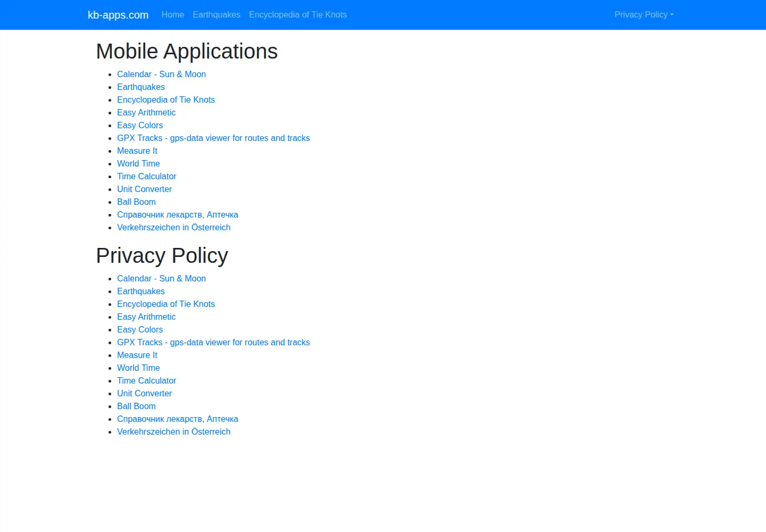Screen dimensions: 766x532
Task: Visit Easy Arithmetic in the Mobile Applications list
Action: tap(146, 113)
